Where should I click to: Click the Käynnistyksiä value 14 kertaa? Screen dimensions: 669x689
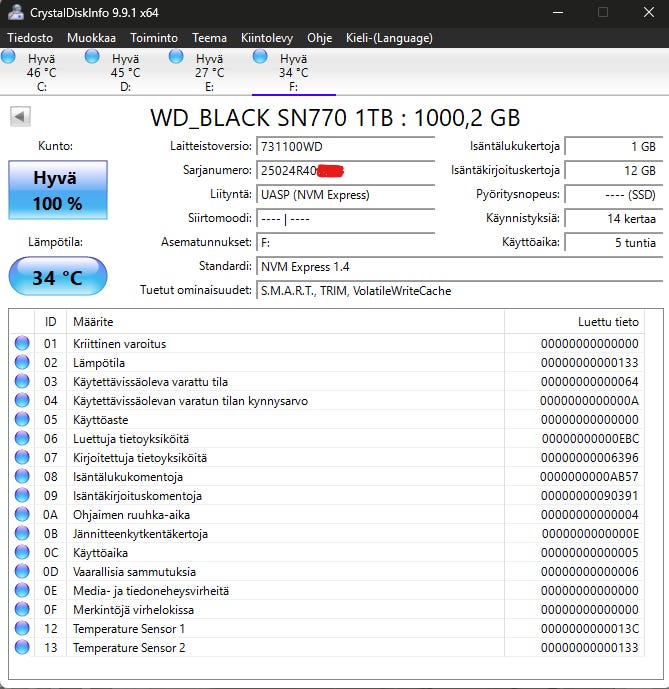614,218
